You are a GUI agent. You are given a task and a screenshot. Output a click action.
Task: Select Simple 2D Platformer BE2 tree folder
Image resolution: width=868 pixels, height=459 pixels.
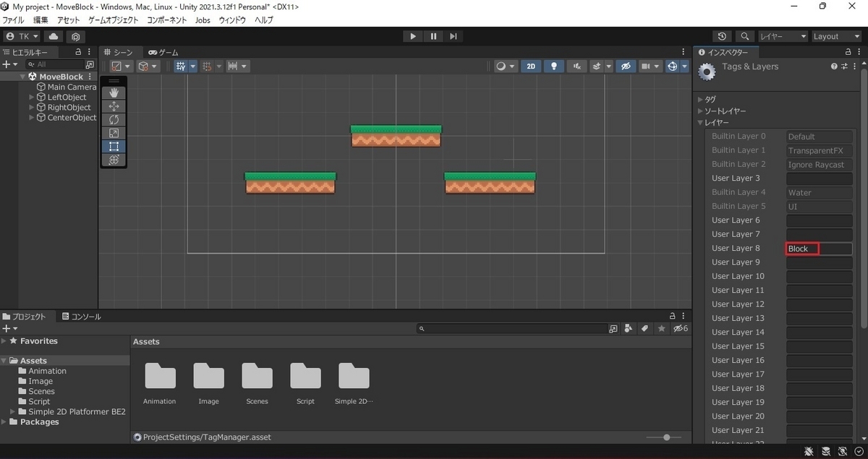point(77,411)
